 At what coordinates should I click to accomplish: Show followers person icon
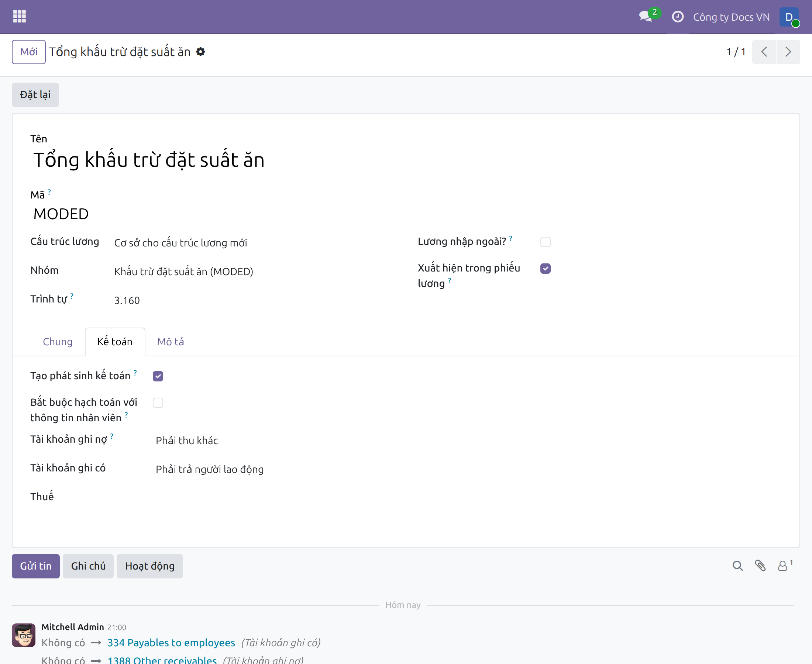[784, 566]
